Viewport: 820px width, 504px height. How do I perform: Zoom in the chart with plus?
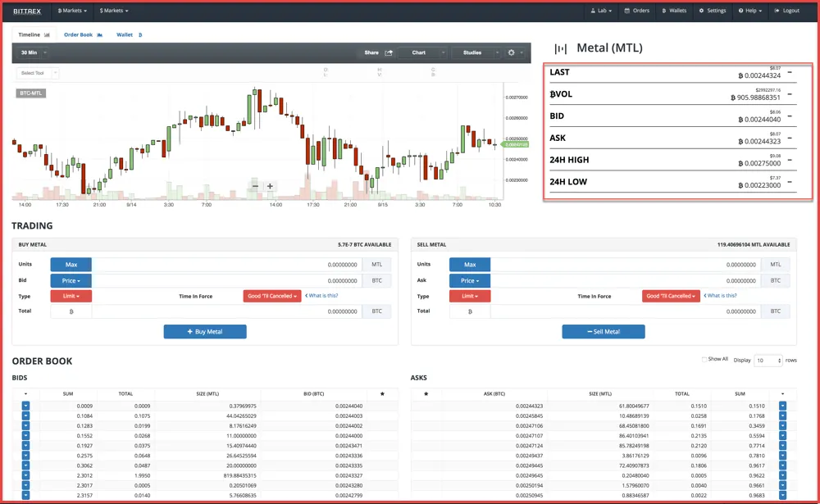(x=270, y=186)
